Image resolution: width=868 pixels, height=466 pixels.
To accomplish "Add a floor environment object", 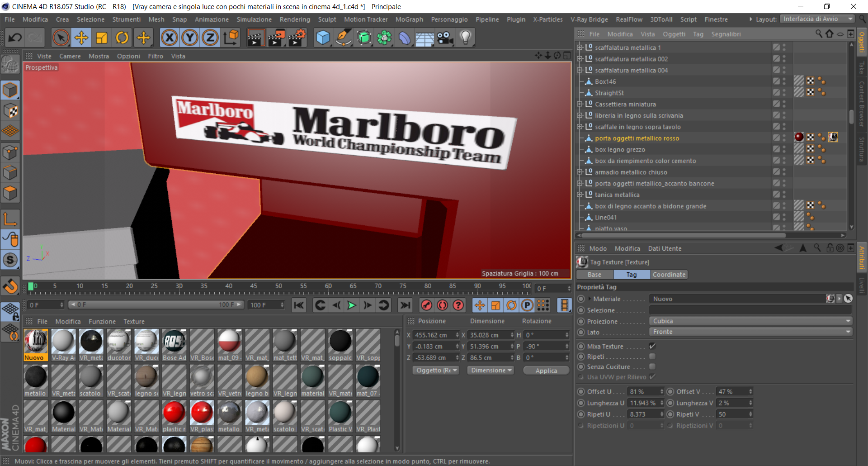I will coord(425,38).
